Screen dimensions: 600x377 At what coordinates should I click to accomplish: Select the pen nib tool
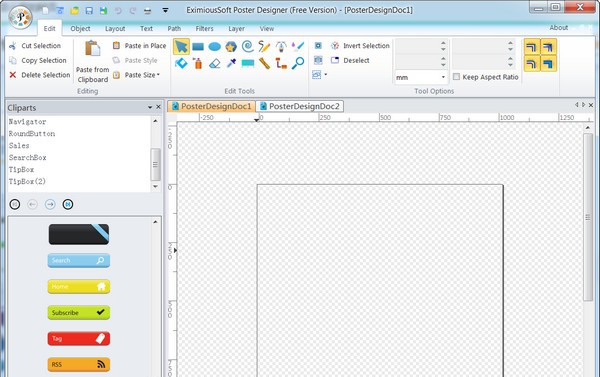[x=281, y=47]
